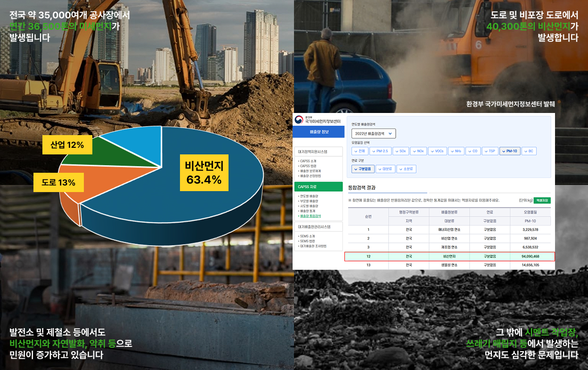The width and height of the screenshot is (588, 370).
Task: Click the yellow 도로 13% label
Action: (58, 183)
